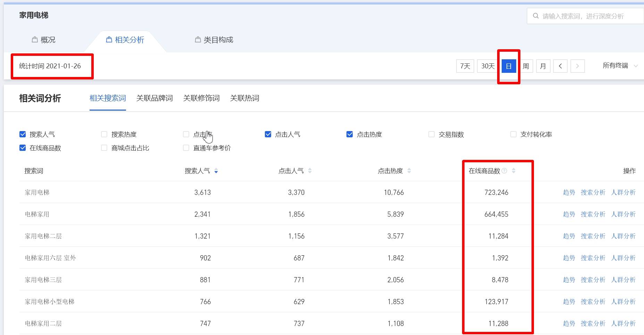Switch to the 周 time period
This screenshot has width=644, height=335.
point(526,66)
